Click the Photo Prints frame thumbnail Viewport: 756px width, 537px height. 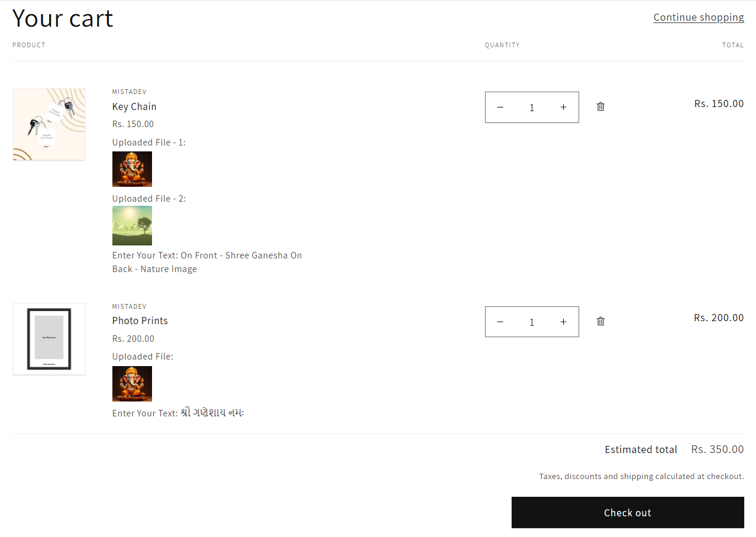pos(49,339)
